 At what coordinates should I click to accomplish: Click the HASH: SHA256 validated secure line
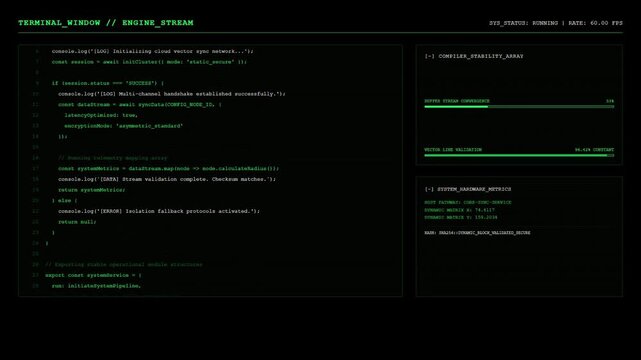coord(477,233)
